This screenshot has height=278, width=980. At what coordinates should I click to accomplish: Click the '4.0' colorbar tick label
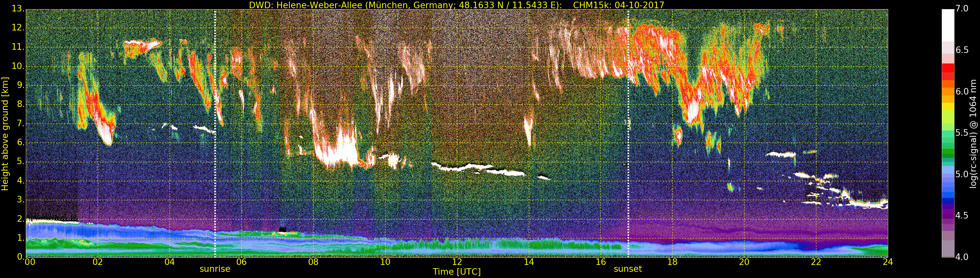point(962,257)
